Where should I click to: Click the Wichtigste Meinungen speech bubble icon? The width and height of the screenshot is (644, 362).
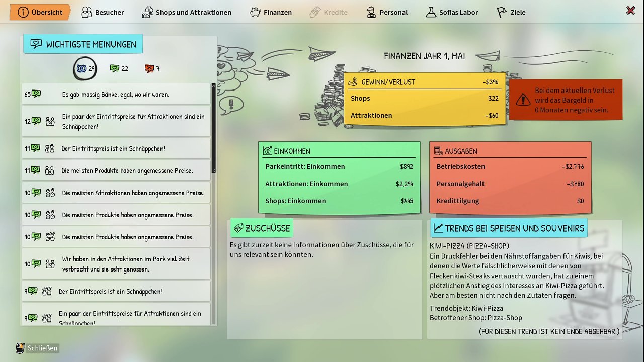pos(36,44)
